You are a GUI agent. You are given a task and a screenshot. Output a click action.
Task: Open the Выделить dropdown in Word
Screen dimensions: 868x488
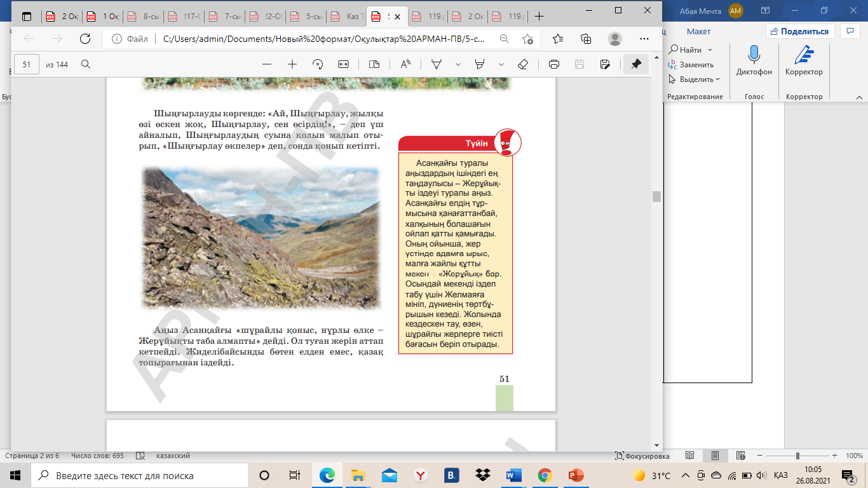click(x=696, y=79)
